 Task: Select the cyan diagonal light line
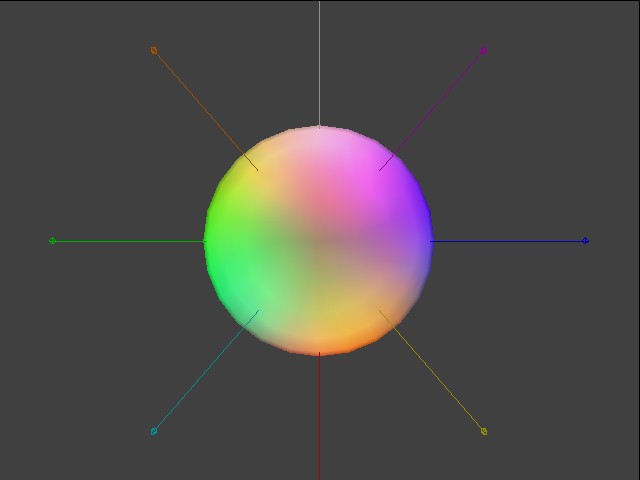[205, 372]
